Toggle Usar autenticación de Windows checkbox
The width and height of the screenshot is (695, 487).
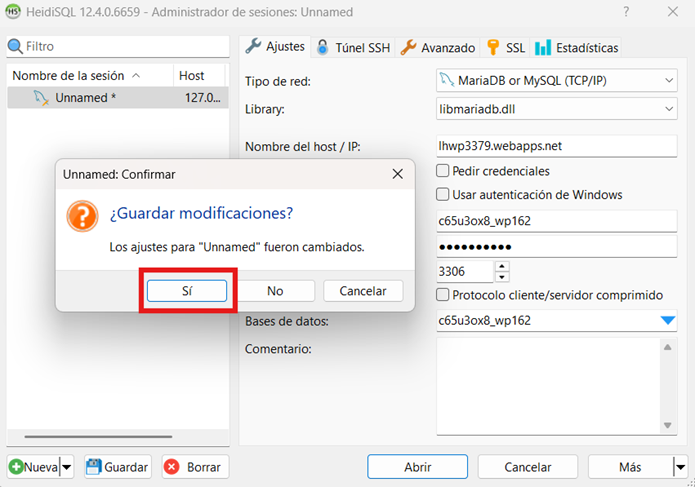442,195
